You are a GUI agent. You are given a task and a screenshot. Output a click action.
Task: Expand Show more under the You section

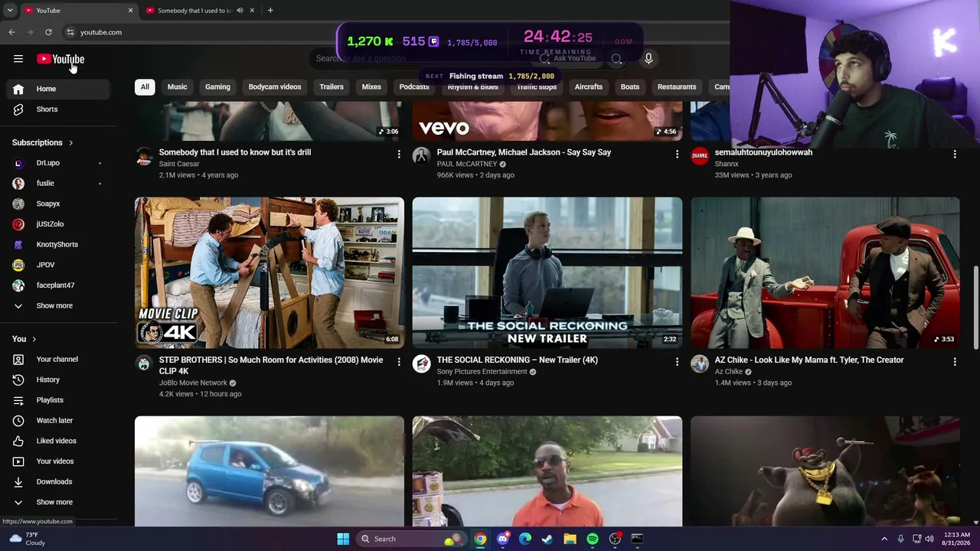[x=54, y=502]
